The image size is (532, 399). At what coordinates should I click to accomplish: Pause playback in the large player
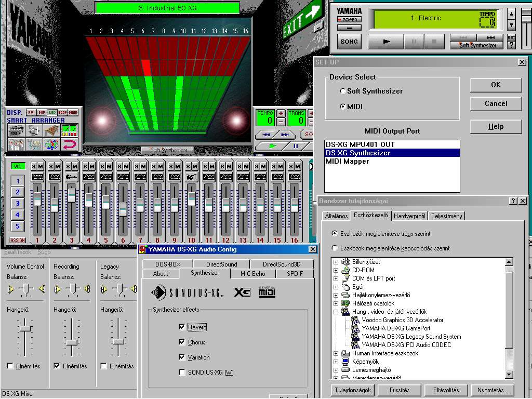point(296,146)
